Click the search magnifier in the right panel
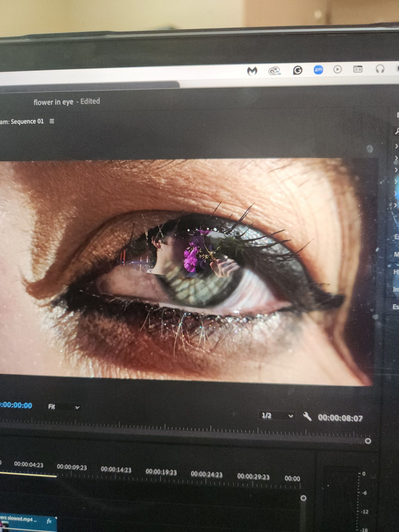The image size is (399, 532). pos(397,131)
